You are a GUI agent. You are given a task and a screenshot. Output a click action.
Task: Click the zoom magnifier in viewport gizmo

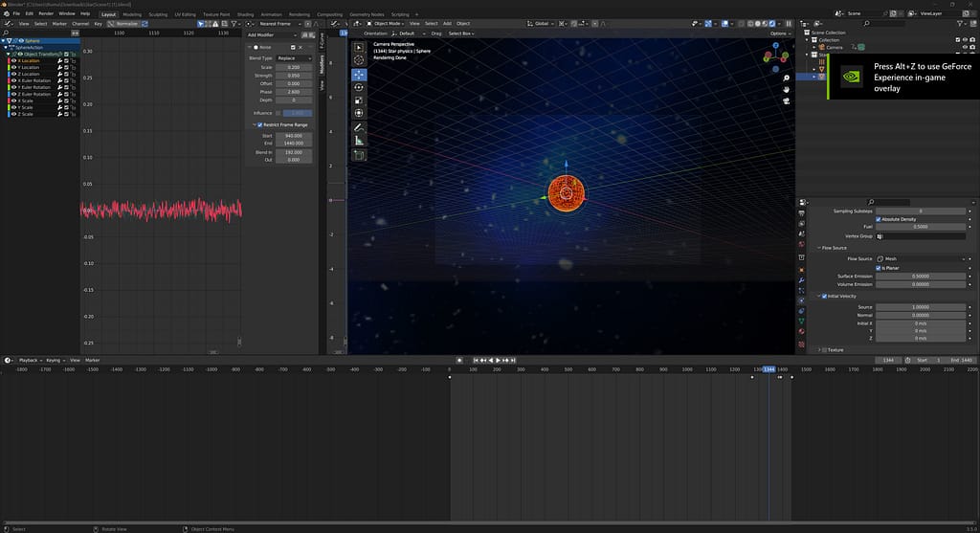coord(785,77)
